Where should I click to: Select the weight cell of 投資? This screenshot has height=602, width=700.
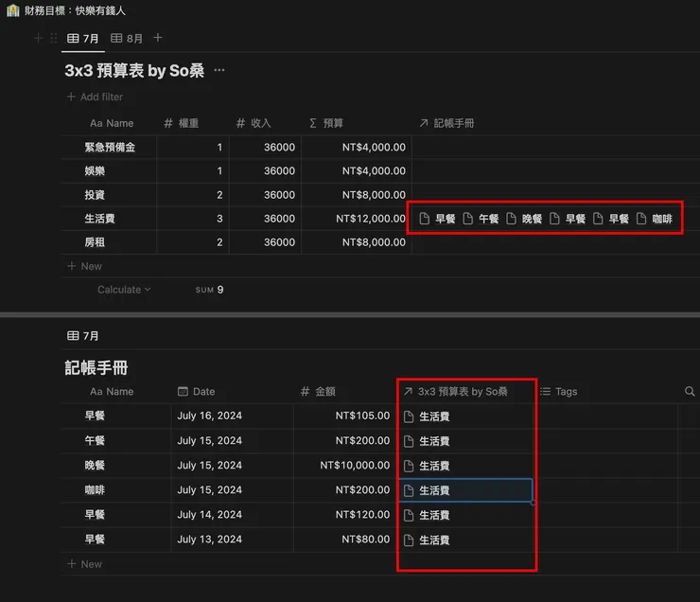click(x=193, y=195)
